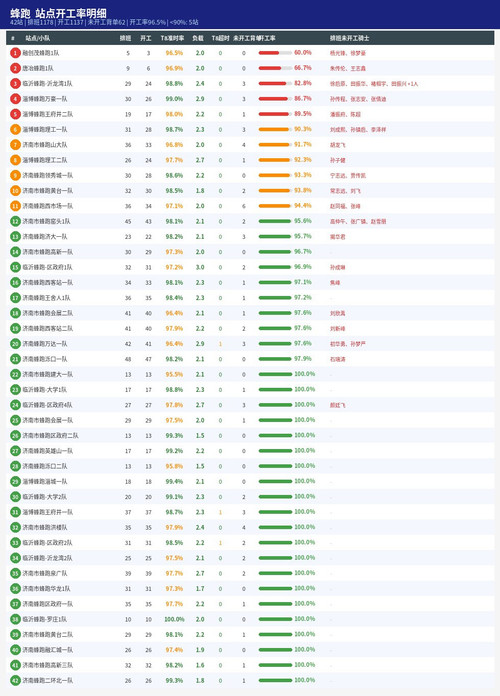Click the 排班 value 48 in row 21
Image resolution: width=500 pixels, height=696 pixels.
(x=128, y=360)
